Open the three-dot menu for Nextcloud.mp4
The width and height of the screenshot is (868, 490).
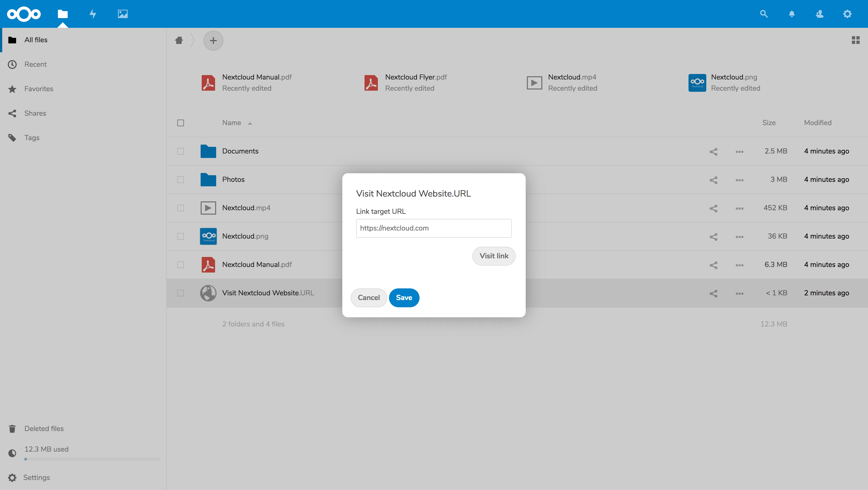tap(739, 208)
